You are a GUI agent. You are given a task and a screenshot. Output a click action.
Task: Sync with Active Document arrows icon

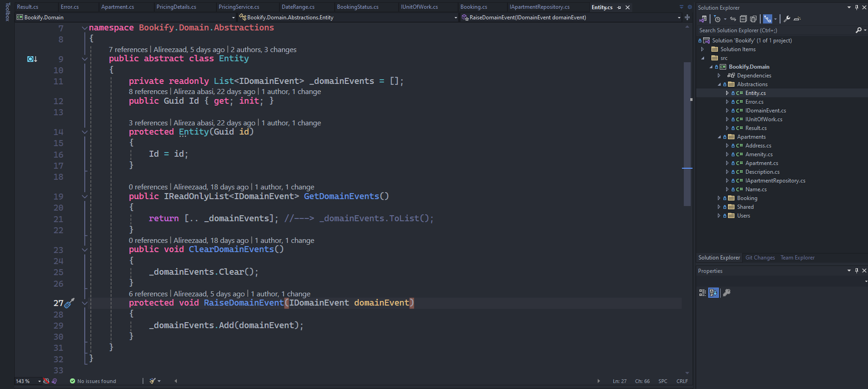(733, 19)
